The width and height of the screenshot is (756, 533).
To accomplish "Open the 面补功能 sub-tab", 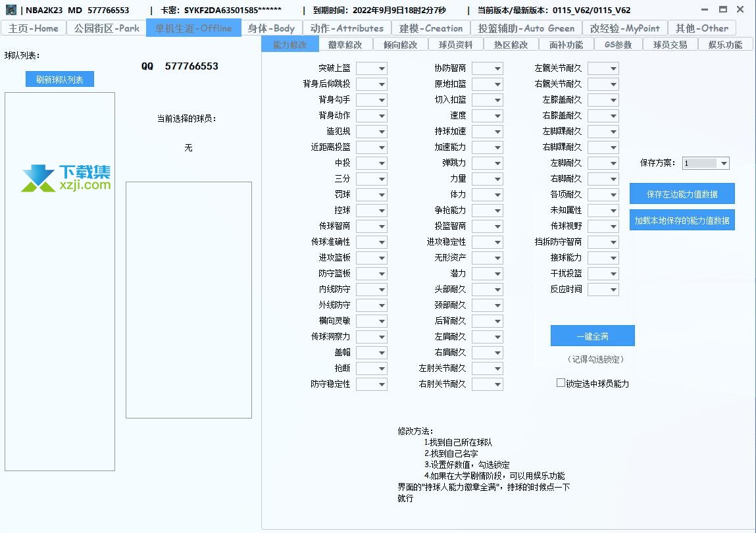I will (x=566, y=45).
